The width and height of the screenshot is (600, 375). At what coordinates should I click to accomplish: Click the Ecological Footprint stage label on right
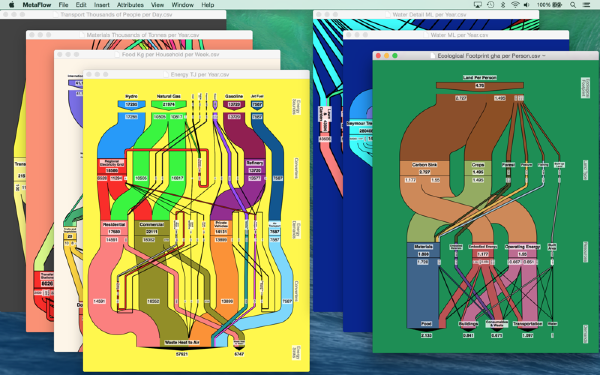point(585,88)
